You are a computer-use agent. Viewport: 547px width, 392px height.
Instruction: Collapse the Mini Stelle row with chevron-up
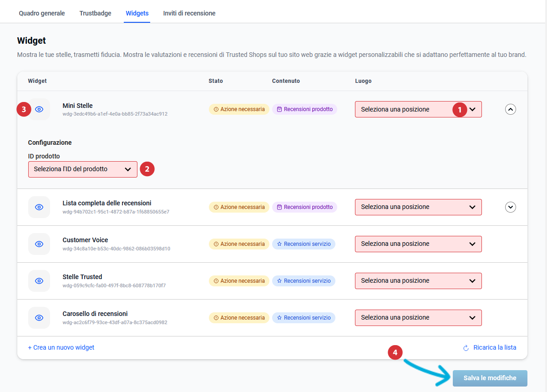click(x=511, y=109)
